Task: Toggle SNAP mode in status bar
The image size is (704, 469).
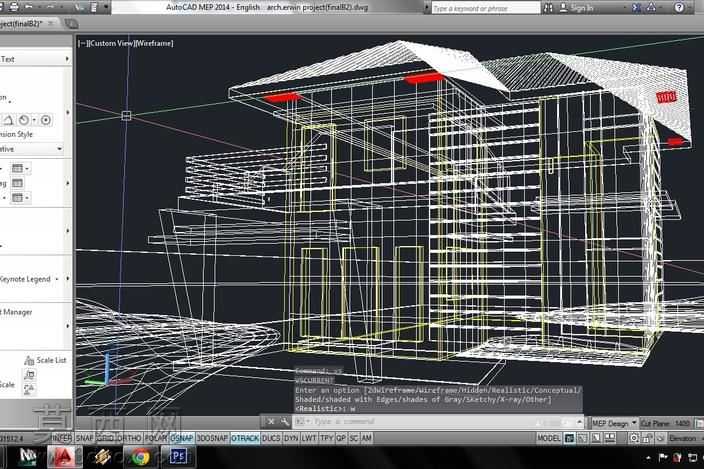Action: tap(84, 438)
